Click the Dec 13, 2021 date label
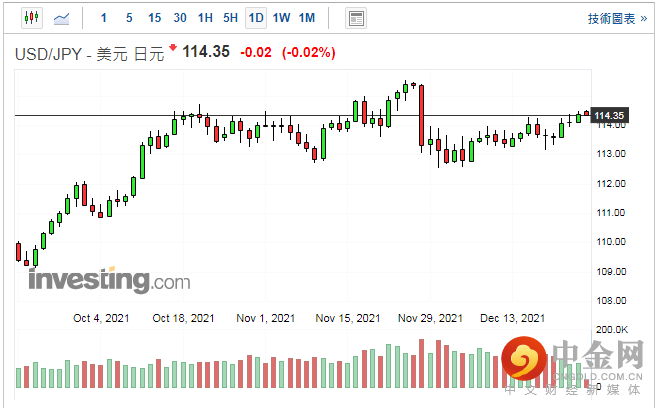Screen dimensions: 658x408 512,318
